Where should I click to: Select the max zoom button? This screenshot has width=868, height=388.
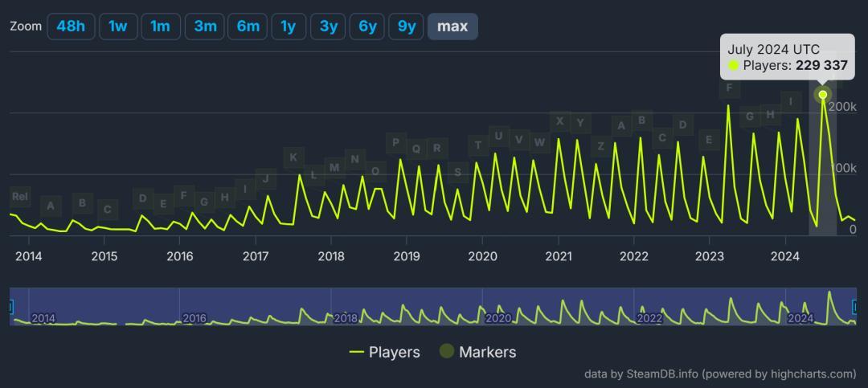coord(452,26)
